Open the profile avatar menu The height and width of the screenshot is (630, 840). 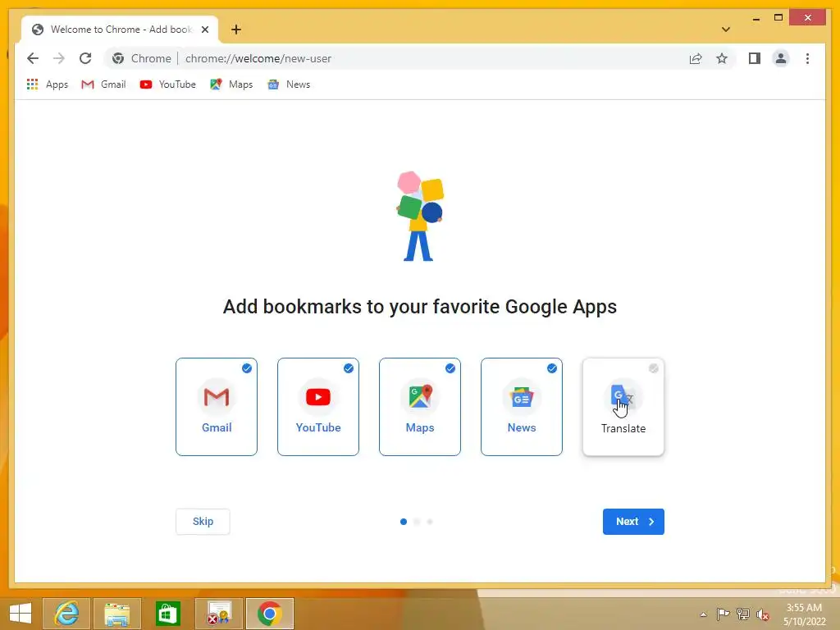point(781,58)
